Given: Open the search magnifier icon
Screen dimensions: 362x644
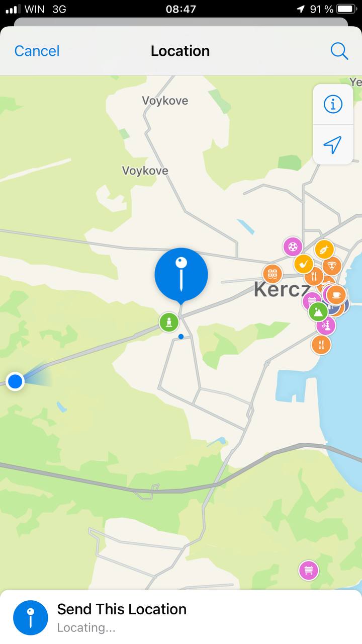Looking at the screenshot, I should (339, 51).
